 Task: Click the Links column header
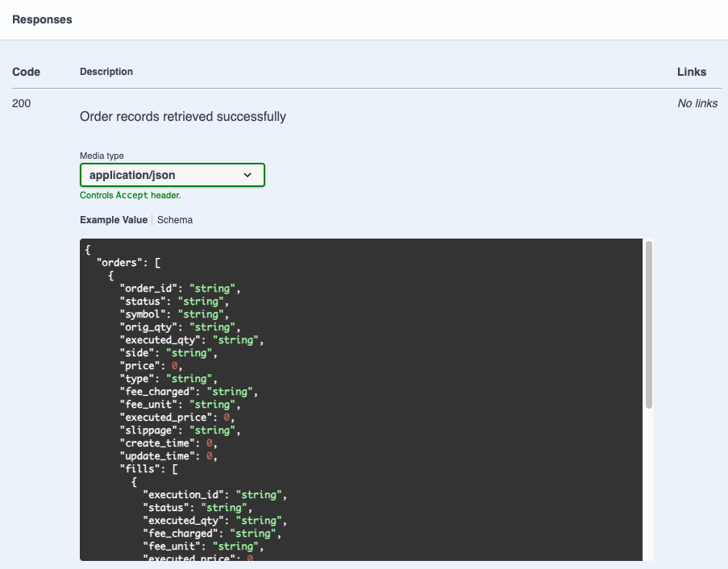coord(692,72)
